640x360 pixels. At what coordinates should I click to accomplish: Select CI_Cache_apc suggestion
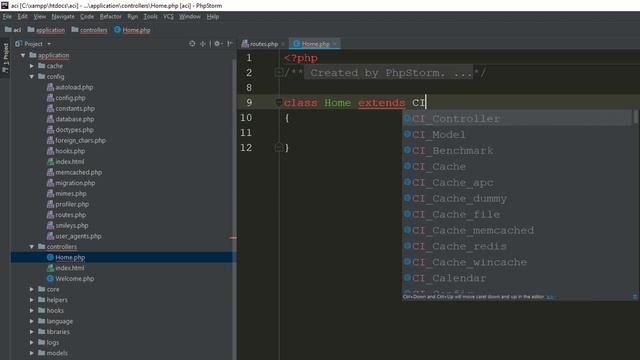tap(517, 182)
